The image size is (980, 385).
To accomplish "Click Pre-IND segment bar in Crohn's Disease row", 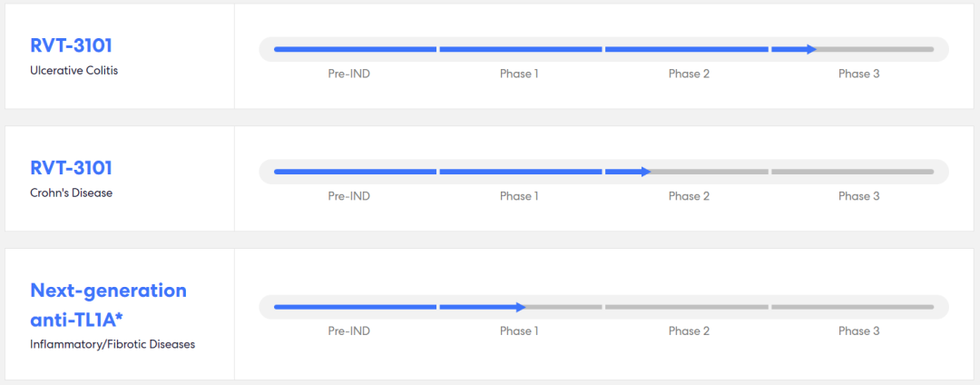I will coord(355,172).
